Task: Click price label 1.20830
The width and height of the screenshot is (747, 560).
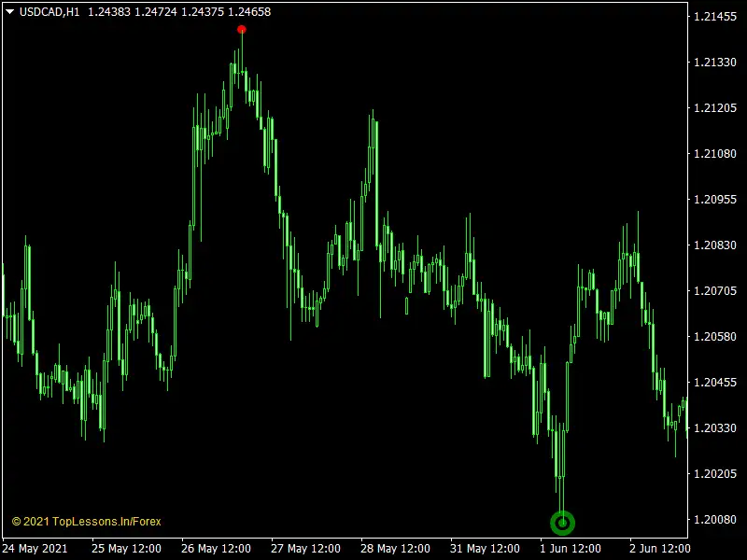Action: click(x=715, y=245)
